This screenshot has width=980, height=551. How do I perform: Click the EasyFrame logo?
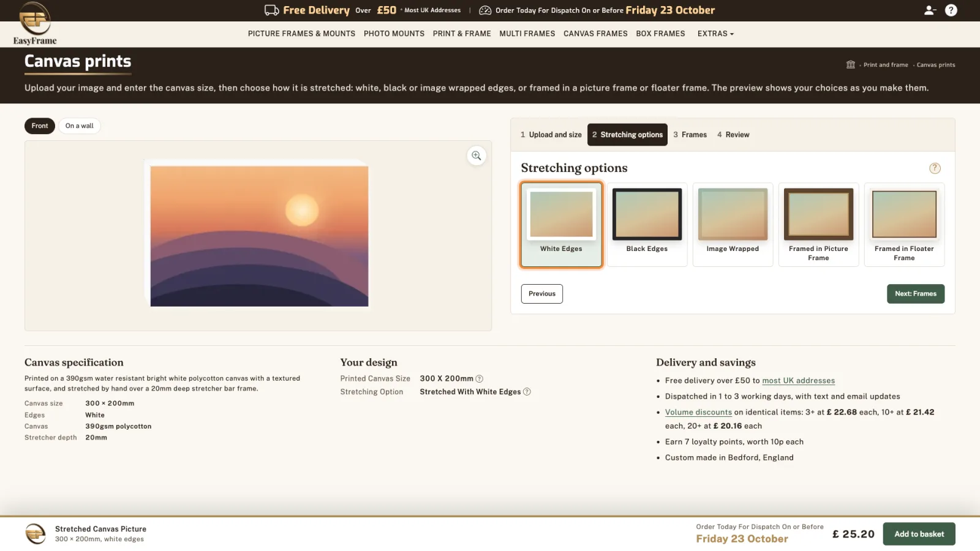point(35,23)
